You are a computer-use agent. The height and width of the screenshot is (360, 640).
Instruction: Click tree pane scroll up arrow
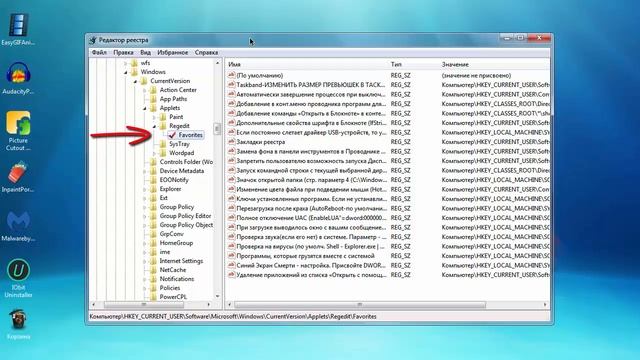(x=218, y=63)
